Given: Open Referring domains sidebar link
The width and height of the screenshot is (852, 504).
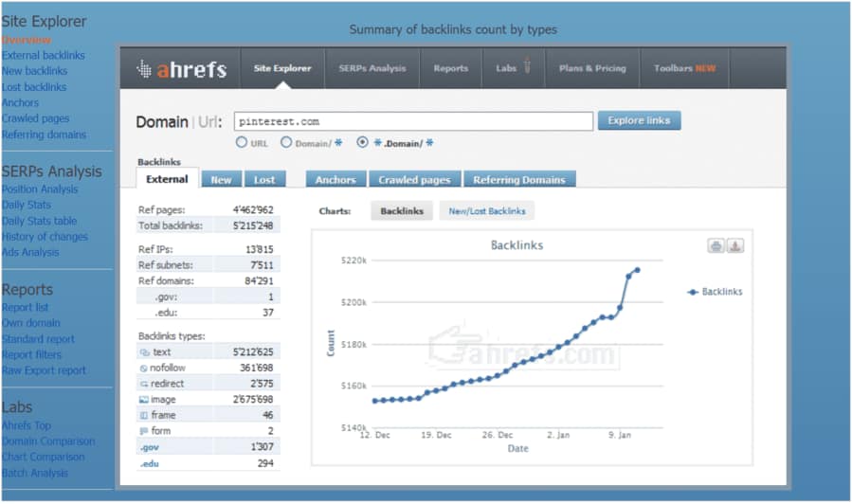Looking at the screenshot, I should click(44, 135).
